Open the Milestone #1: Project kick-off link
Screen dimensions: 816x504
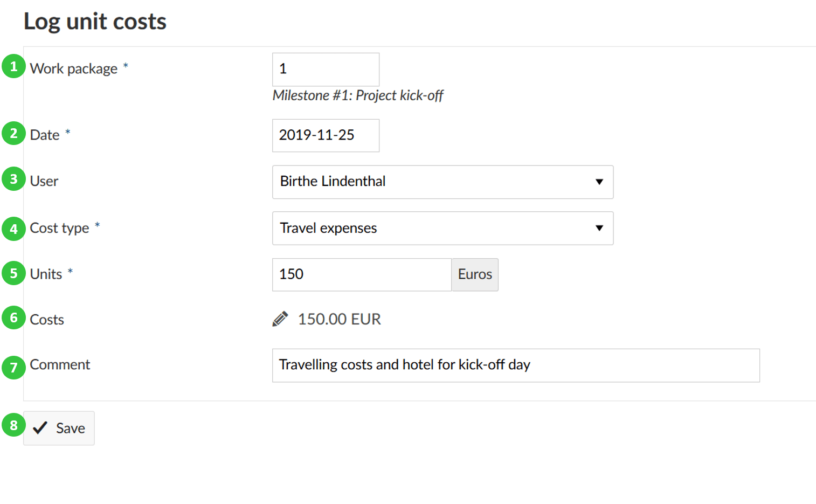click(x=358, y=95)
